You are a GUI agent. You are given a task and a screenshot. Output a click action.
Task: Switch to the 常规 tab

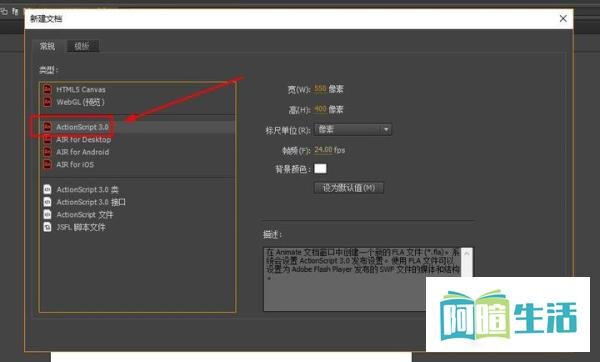[47, 46]
